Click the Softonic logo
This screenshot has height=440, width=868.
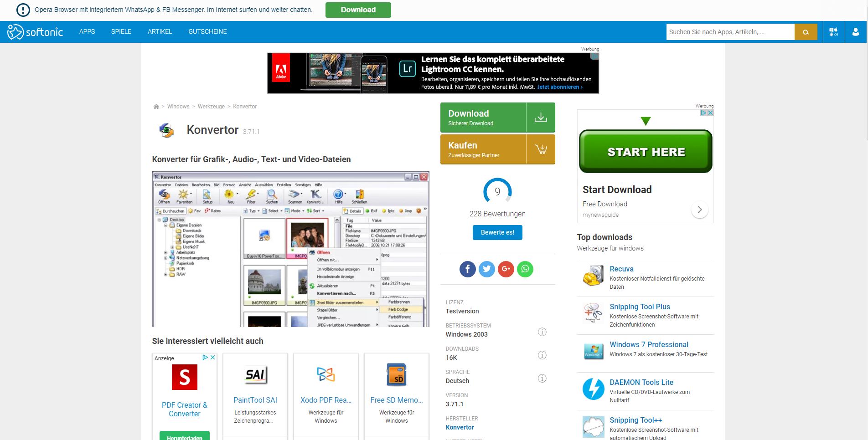(35, 32)
